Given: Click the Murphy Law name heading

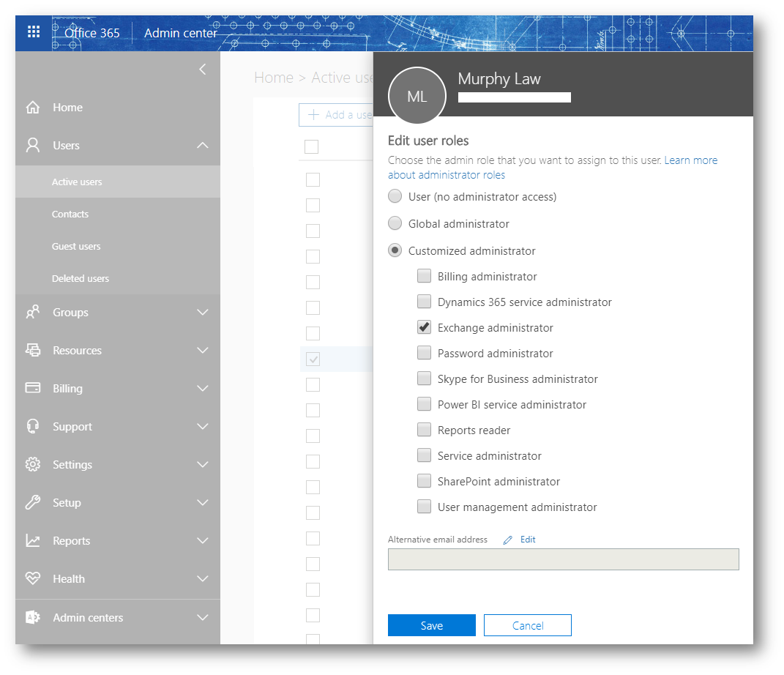Looking at the screenshot, I should click(x=499, y=79).
